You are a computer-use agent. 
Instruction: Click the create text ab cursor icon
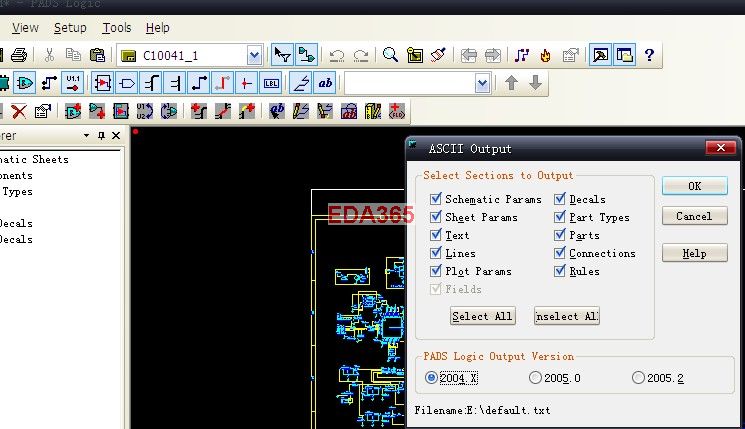click(277, 112)
